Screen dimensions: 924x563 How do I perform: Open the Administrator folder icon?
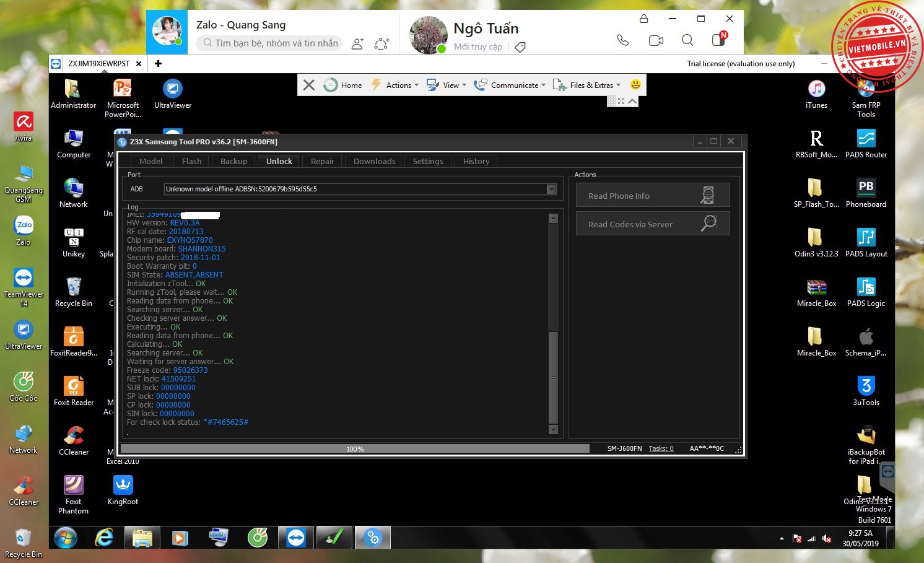pos(73,94)
